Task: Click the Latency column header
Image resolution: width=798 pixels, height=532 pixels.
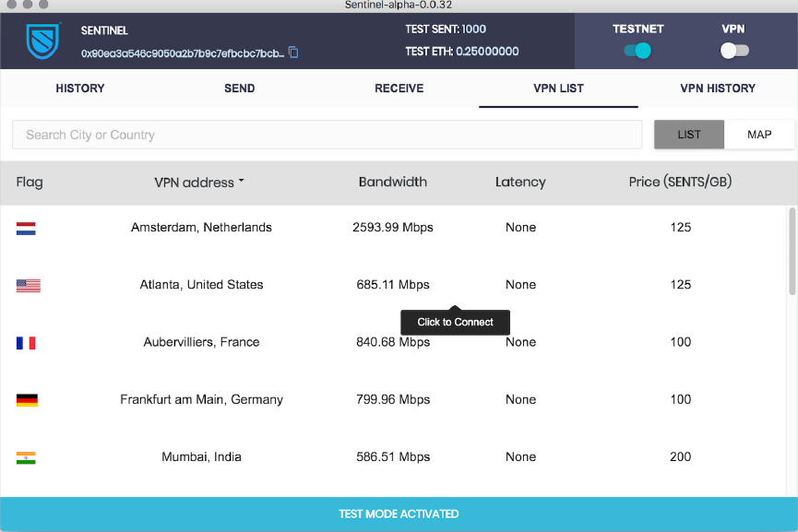Action: click(x=520, y=182)
